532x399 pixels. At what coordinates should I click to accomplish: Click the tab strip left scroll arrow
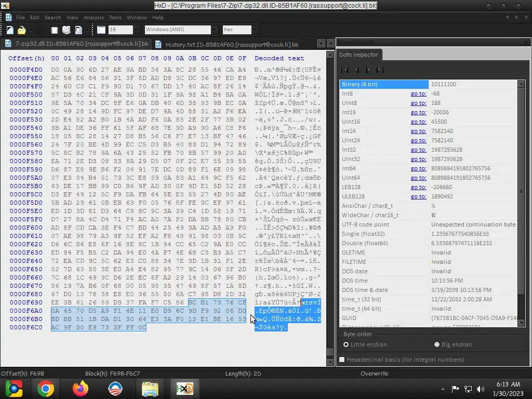coord(321,44)
